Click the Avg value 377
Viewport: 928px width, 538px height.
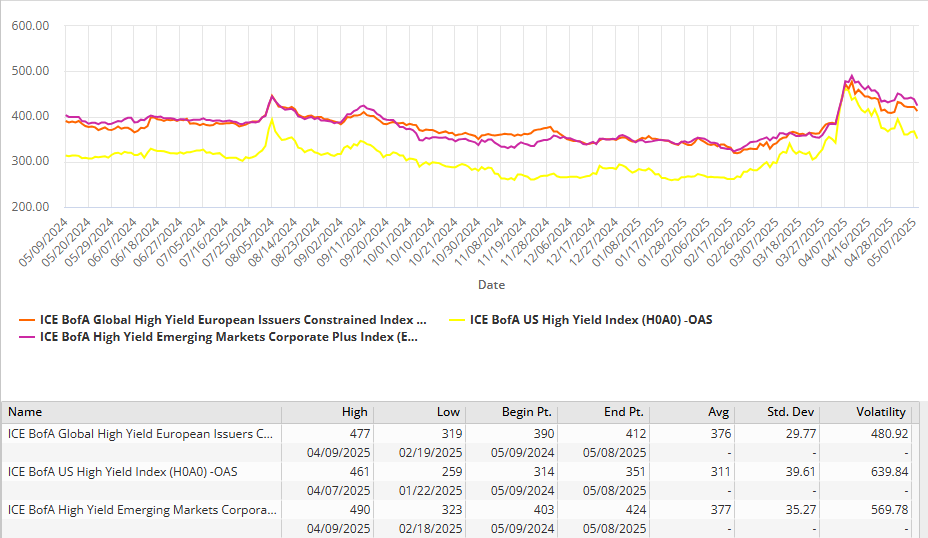click(x=721, y=510)
